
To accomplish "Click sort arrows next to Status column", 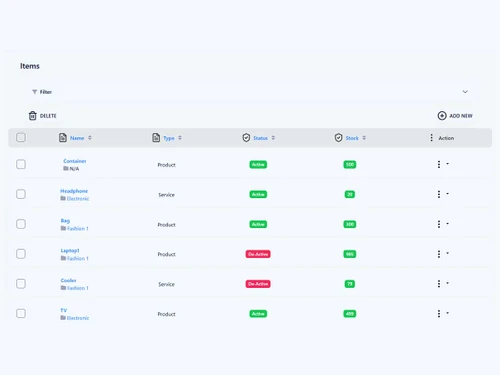I will [x=273, y=138].
